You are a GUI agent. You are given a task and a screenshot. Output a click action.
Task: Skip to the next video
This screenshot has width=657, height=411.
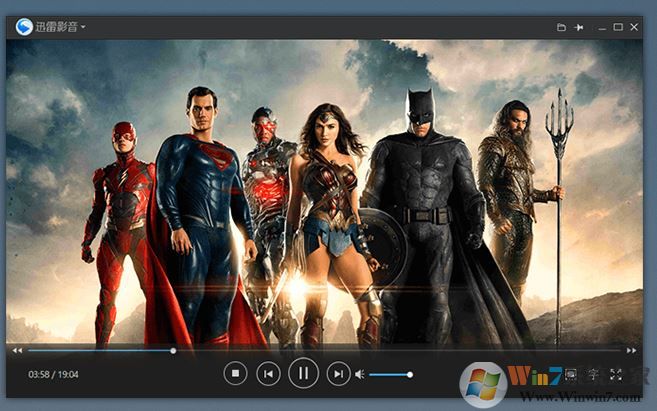coord(339,374)
